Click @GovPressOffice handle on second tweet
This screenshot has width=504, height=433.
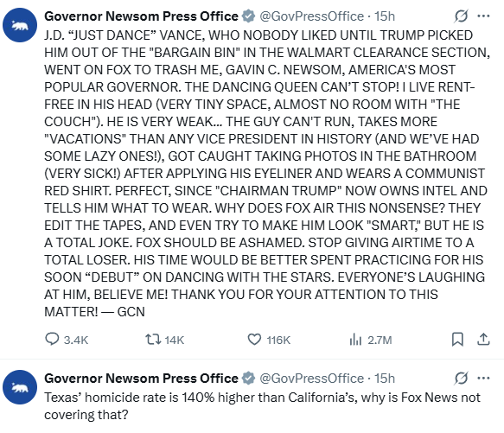coord(311,379)
